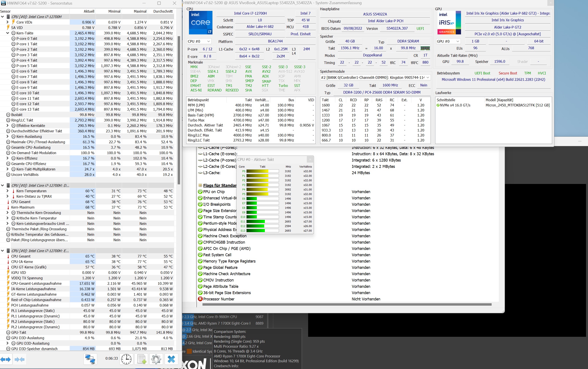Click the clock icon beside Bustakt
Screen dimensions: 588x369
click(8, 115)
